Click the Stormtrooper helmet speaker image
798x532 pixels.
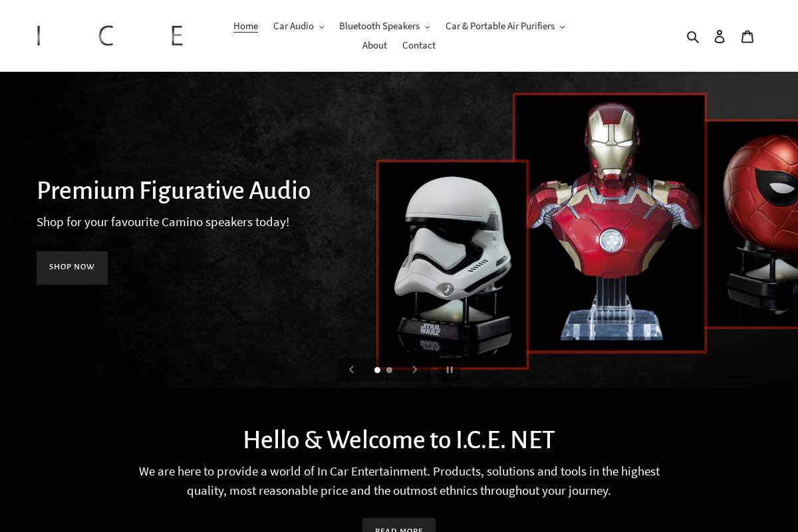tap(452, 263)
